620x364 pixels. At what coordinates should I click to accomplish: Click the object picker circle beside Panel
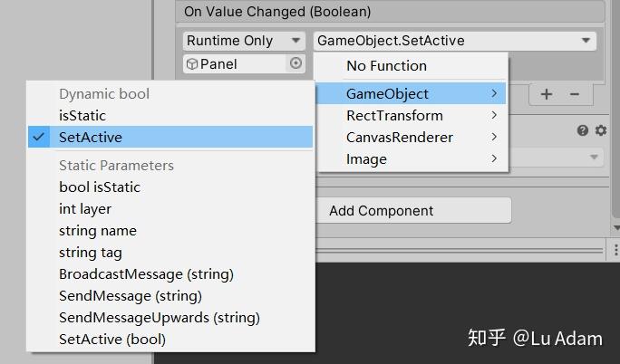295,64
